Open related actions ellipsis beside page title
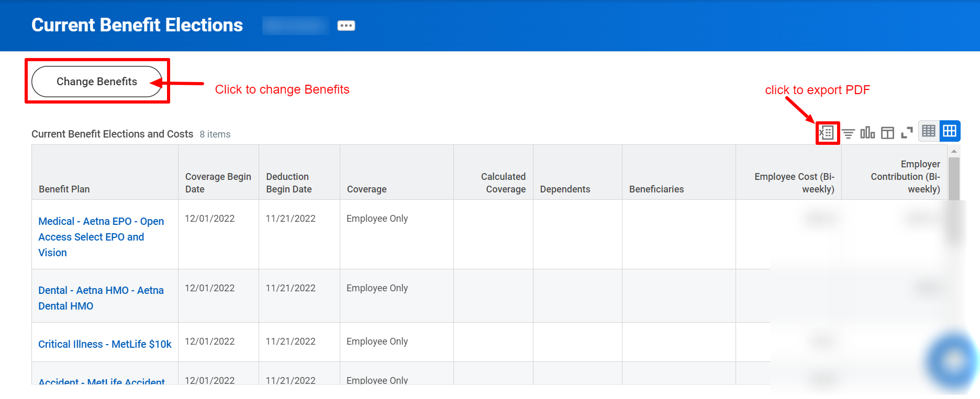Image resolution: width=980 pixels, height=399 pixels. point(346,26)
